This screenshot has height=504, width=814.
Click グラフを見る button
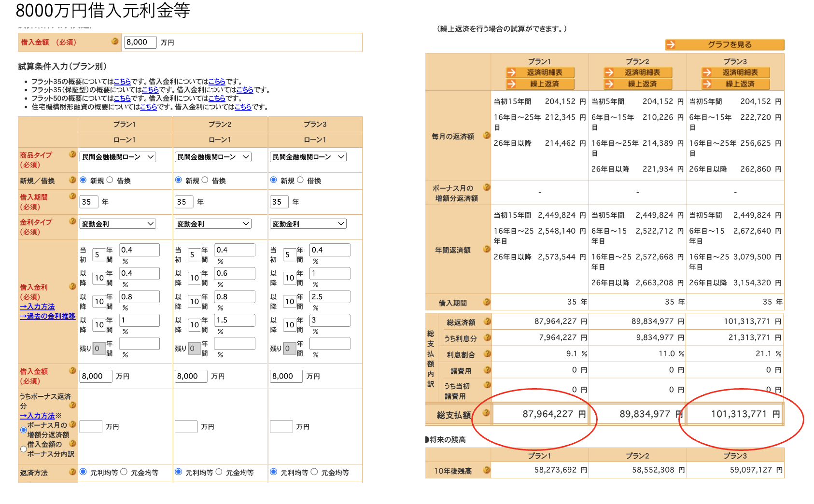724,45
